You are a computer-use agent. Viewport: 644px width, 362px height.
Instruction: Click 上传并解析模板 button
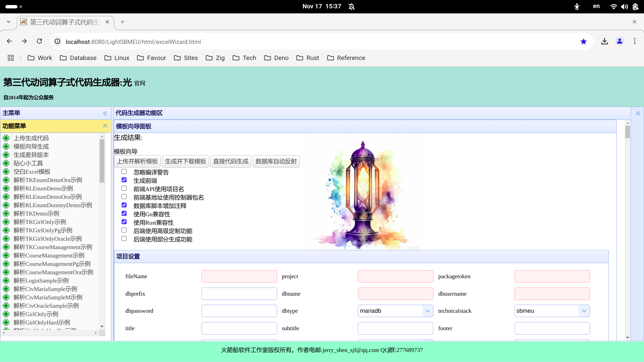click(x=137, y=161)
